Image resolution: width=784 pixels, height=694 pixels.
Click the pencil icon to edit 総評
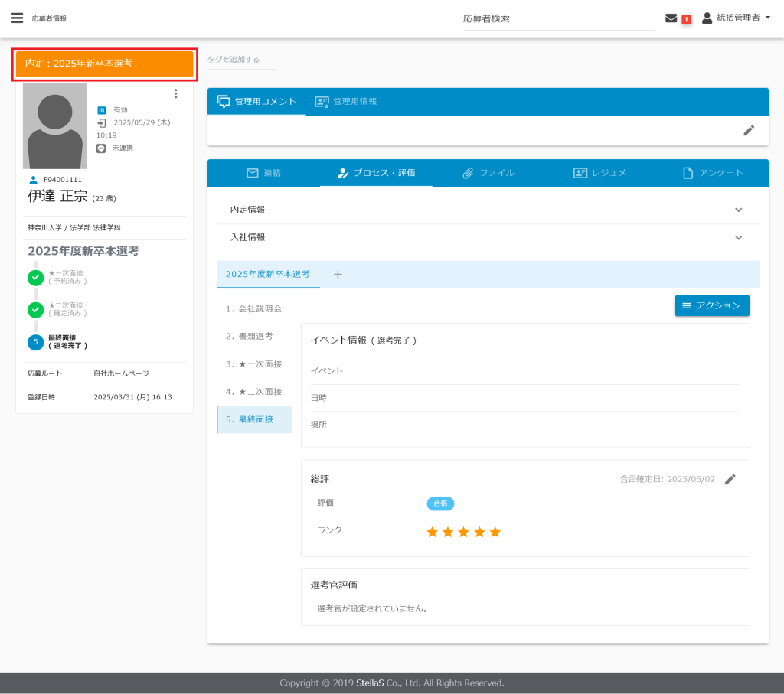point(730,479)
